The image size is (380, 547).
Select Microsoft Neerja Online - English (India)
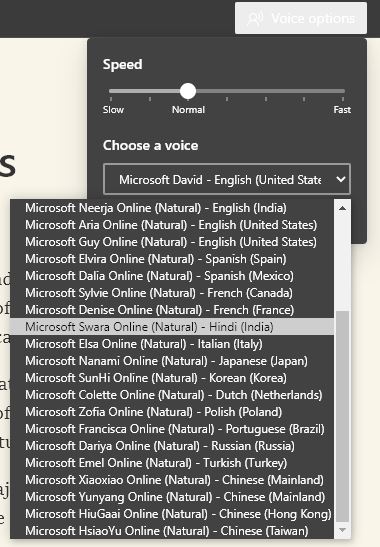(x=172, y=208)
